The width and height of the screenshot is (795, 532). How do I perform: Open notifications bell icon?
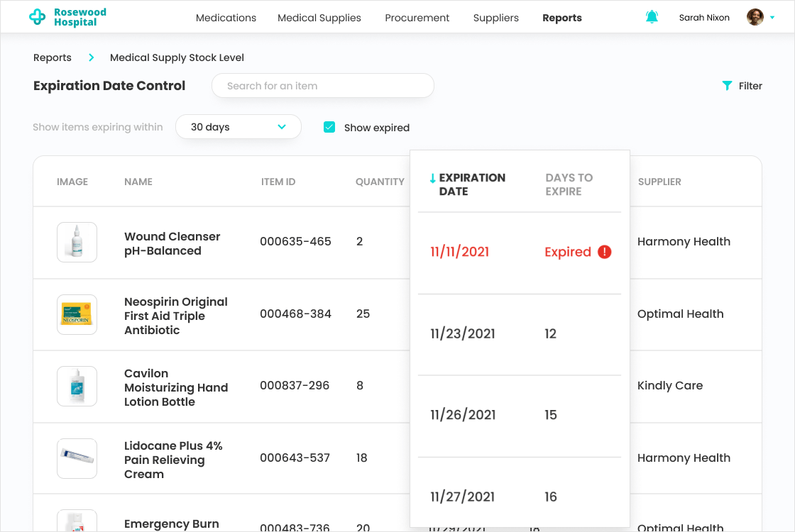click(652, 17)
